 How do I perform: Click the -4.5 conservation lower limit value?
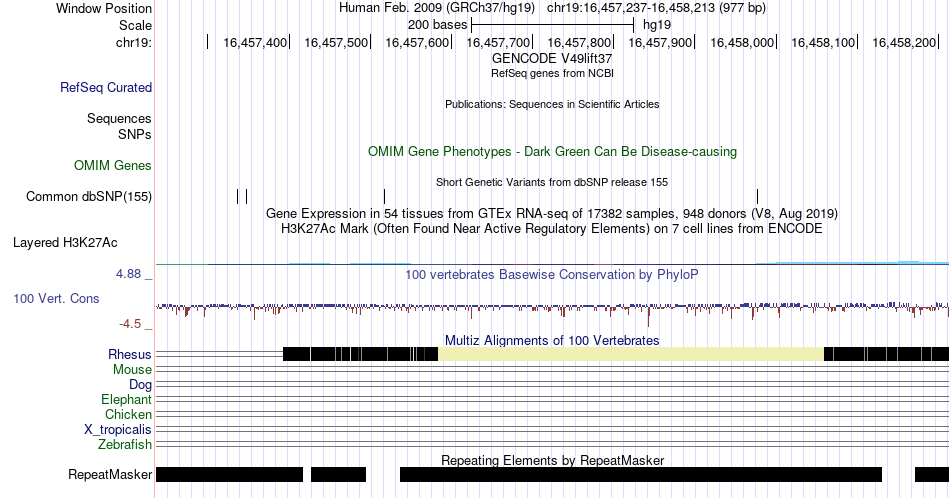coord(130,324)
